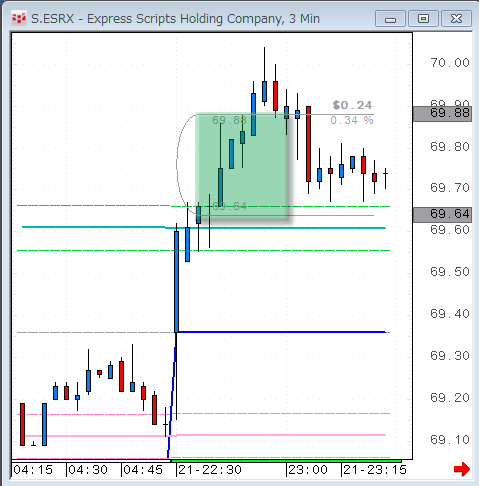
Task: Click the tall red candle after 23:00
Action: click(309, 144)
